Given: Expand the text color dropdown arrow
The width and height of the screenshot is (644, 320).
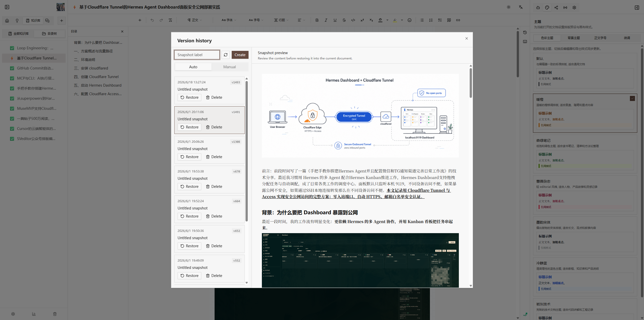Looking at the screenshot, I should pos(387,20).
